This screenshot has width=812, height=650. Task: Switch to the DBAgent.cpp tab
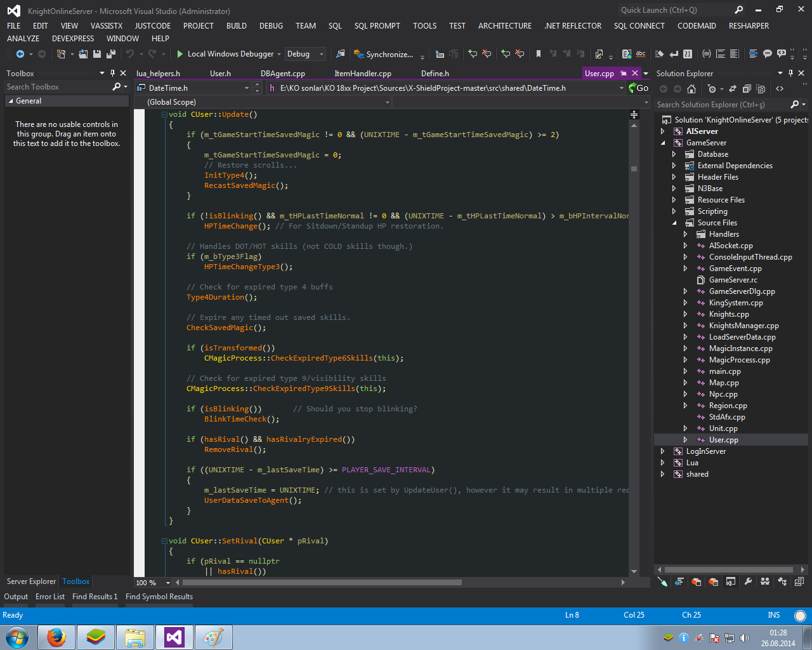tap(283, 74)
